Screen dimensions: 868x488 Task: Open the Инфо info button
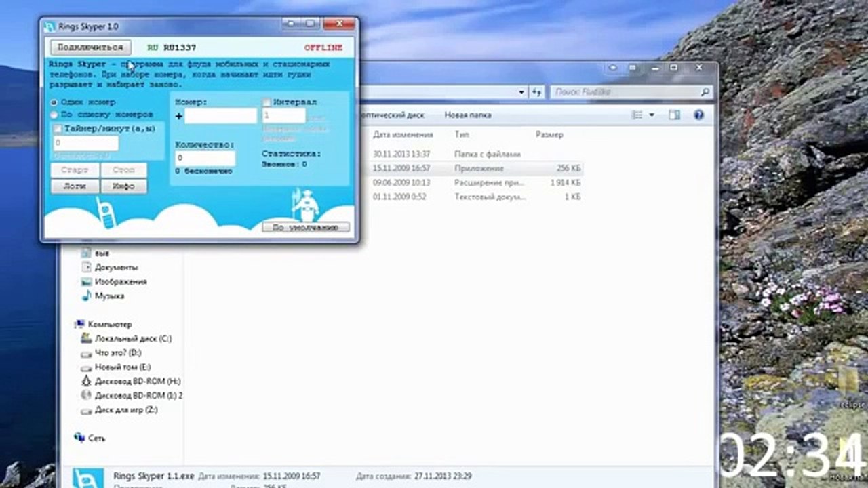pos(123,186)
